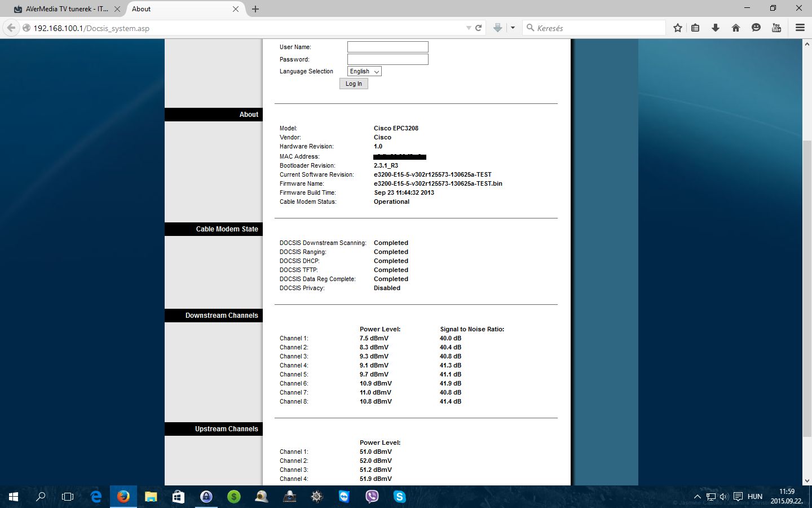Image resolution: width=812 pixels, height=508 pixels.
Task: Click upstream Channel 2 power 52.0 dBmV
Action: coord(376,461)
